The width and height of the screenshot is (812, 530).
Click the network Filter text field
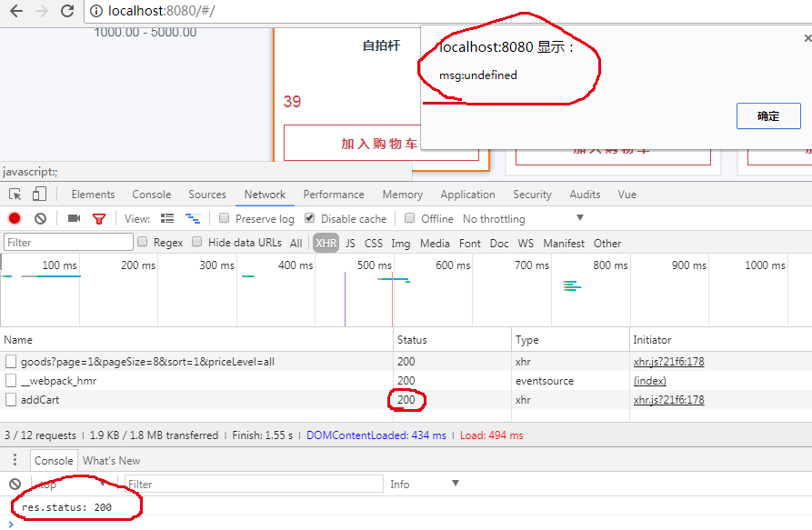pyautogui.click(x=69, y=243)
